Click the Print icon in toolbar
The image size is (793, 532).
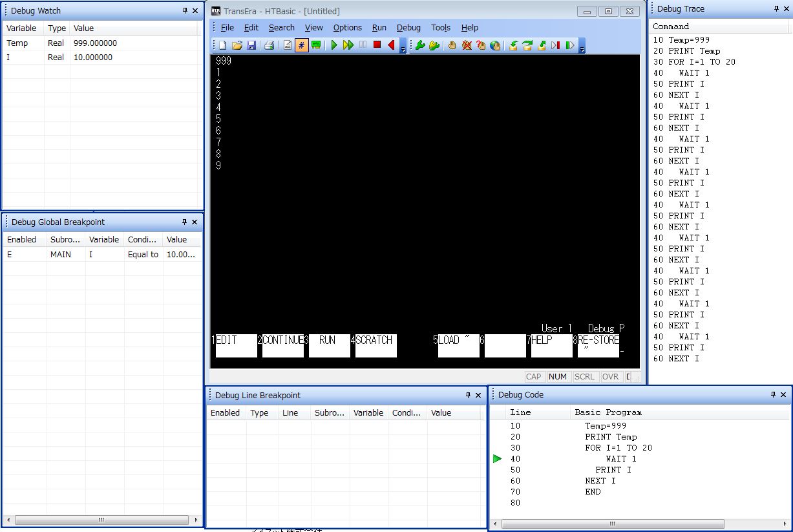pyautogui.click(x=269, y=45)
